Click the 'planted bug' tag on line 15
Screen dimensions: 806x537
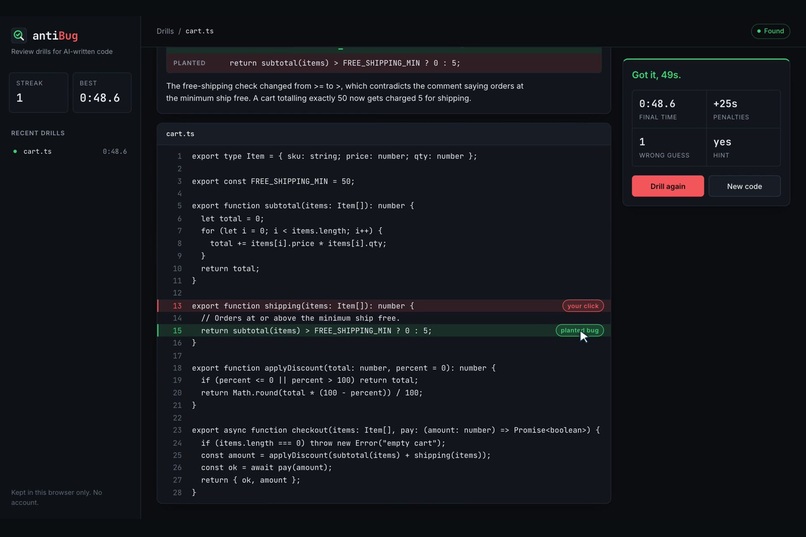pyautogui.click(x=579, y=330)
